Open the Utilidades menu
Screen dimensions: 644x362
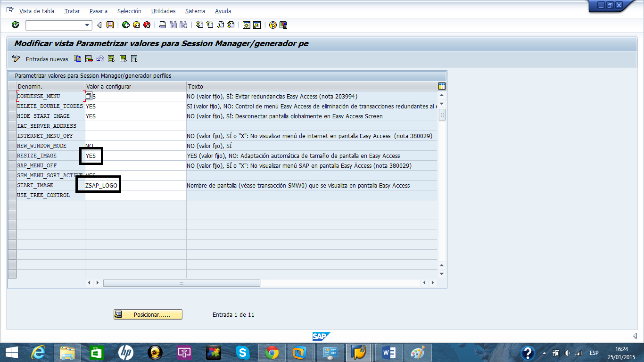(x=162, y=11)
